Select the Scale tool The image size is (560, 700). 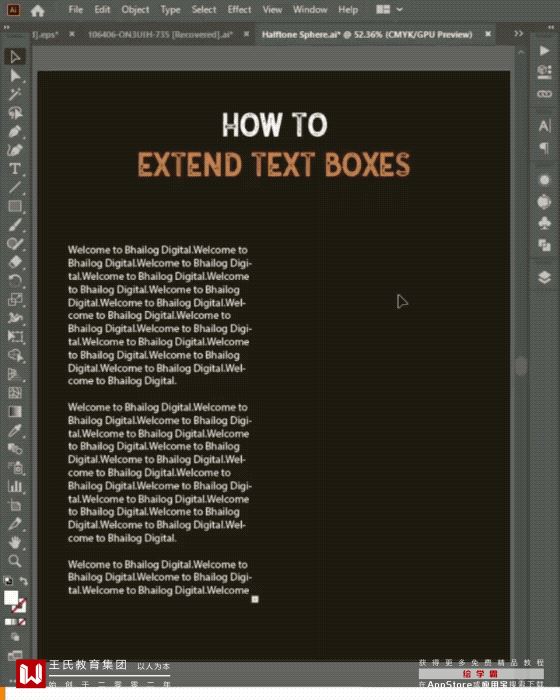pyautogui.click(x=15, y=299)
